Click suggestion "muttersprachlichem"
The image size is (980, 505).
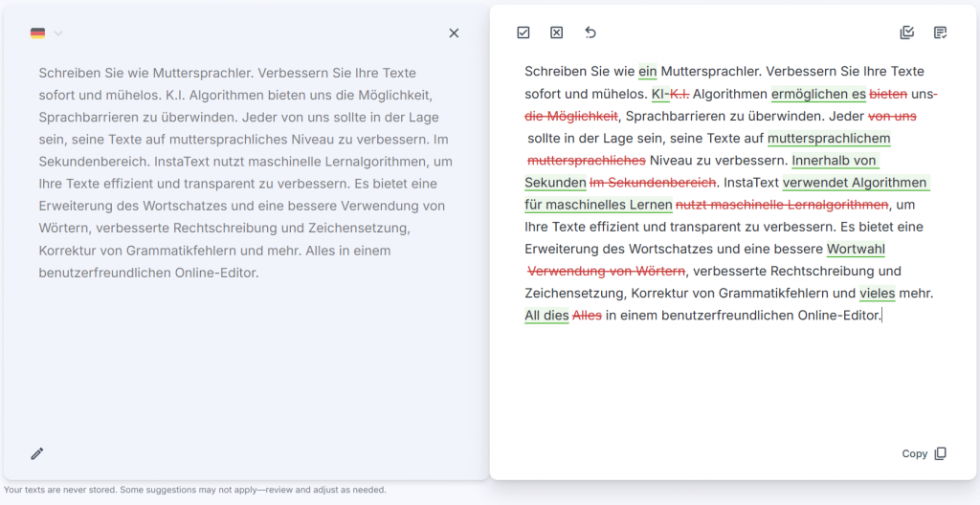click(829, 139)
